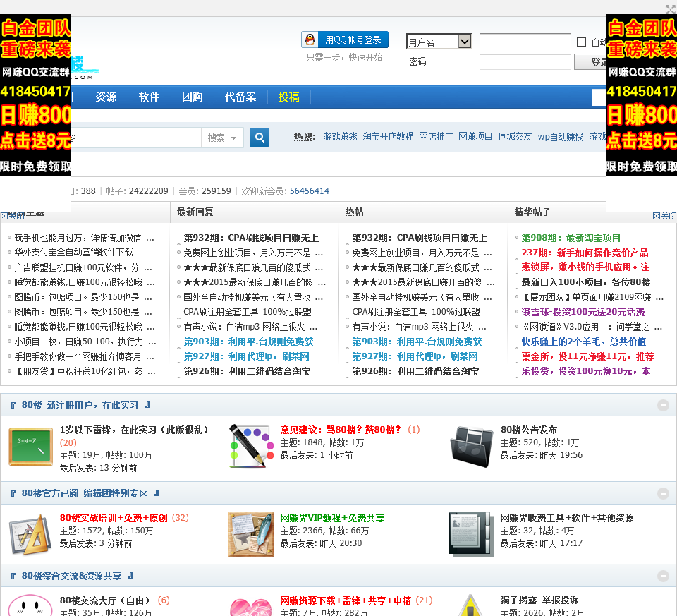Screen dimensions: 677x616
Task: Open new member profile 56456414
Action: (x=309, y=191)
